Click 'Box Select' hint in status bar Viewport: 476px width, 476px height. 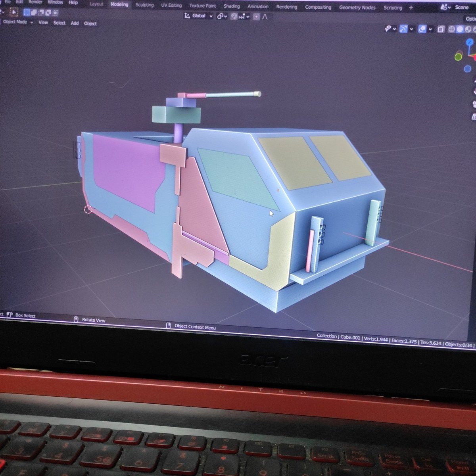[25, 315]
